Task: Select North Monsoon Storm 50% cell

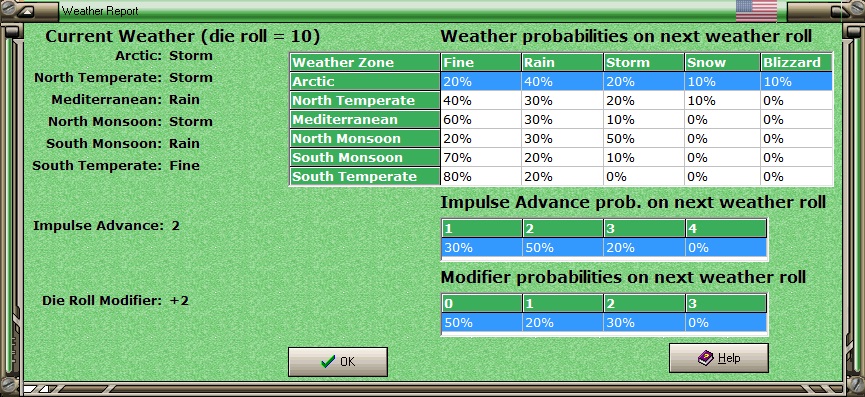Action: click(x=644, y=138)
